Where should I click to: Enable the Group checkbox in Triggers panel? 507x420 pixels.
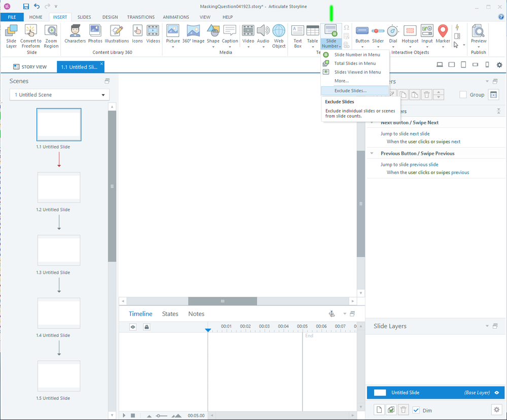[x=463, y=95]
